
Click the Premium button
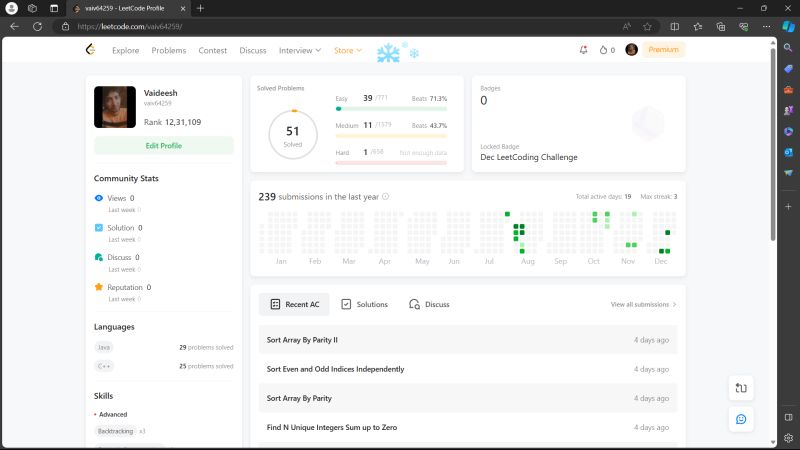point(663,49)
